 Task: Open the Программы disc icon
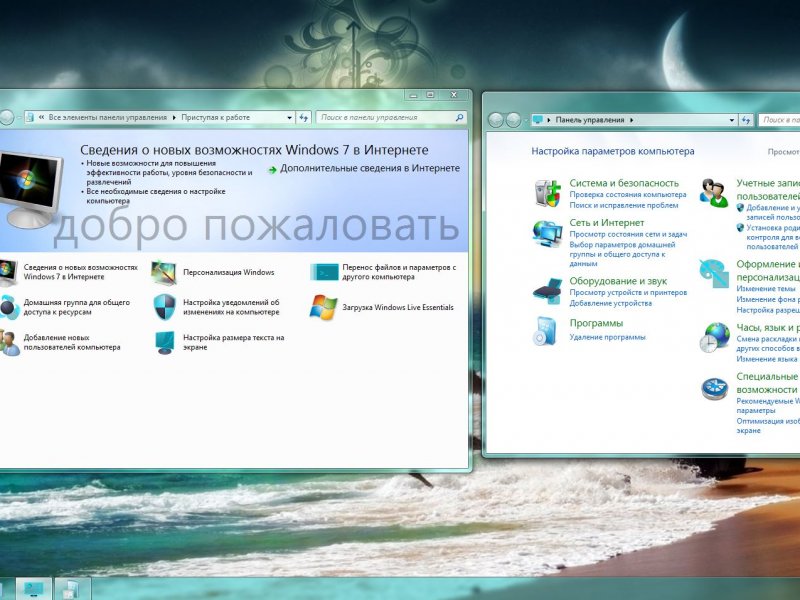point(545,331)
